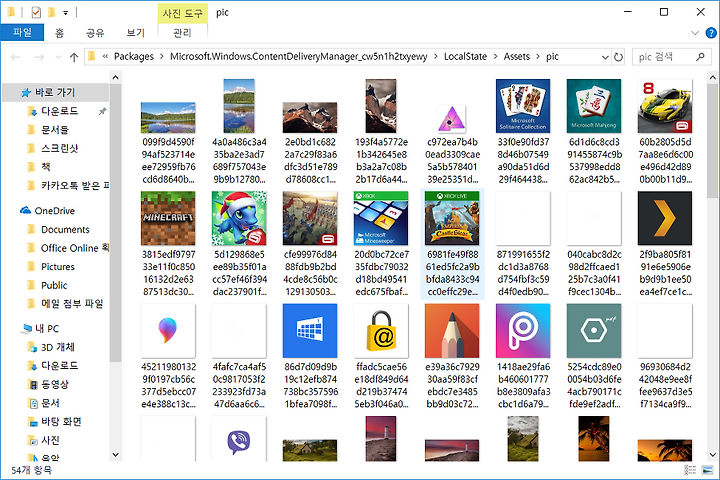Switch to the 홈 ribbon tab

click(x=59, y=33)
